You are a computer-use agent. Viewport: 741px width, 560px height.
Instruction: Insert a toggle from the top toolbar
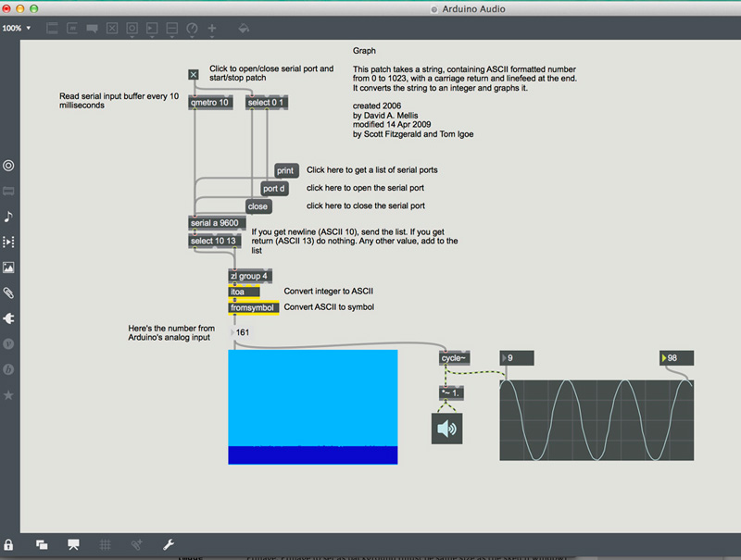pyautogui.click(x=112, y=29)
